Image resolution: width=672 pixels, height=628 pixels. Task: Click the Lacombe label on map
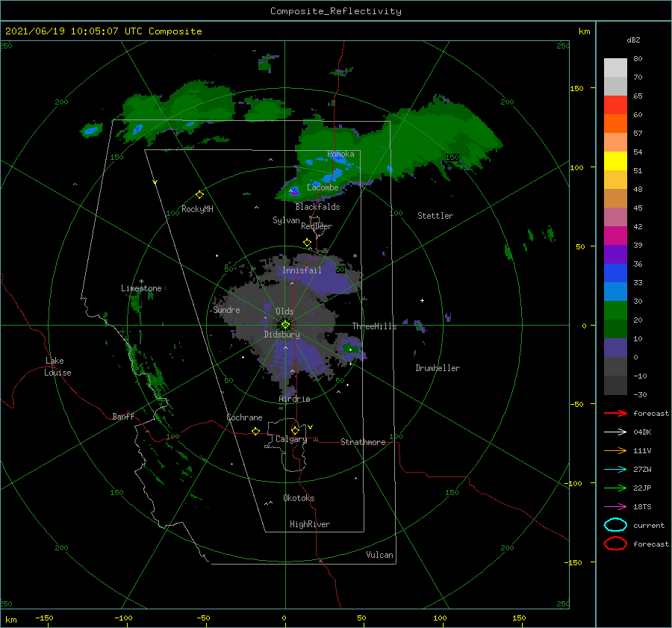click(x=323, y=187)
